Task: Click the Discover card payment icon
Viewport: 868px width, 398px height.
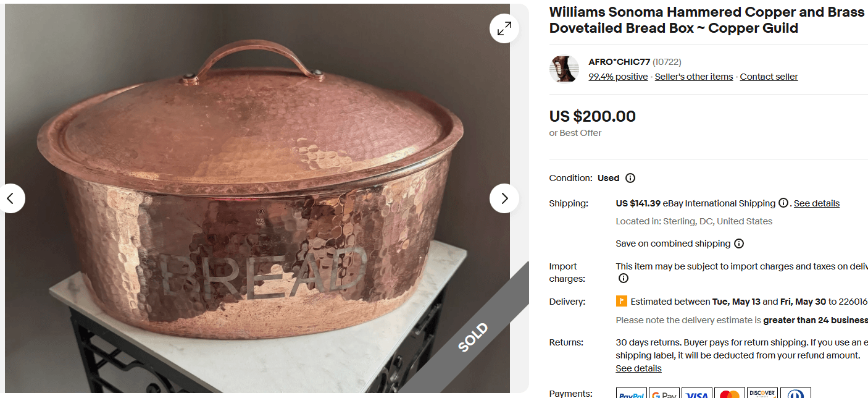Action: pyautogui.click(x=763, y=392)
